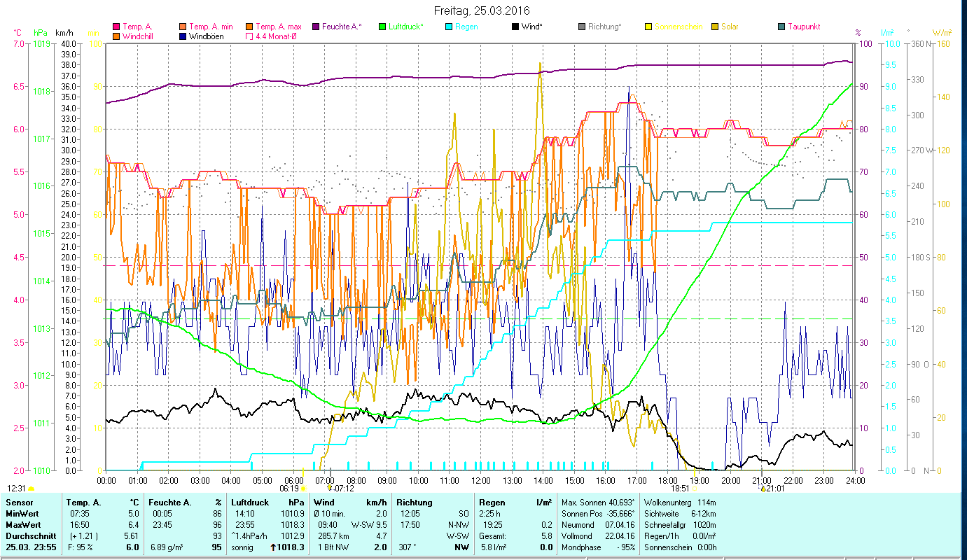Click the yellow 'Sonnenschein' legend label

coord(678,27)
